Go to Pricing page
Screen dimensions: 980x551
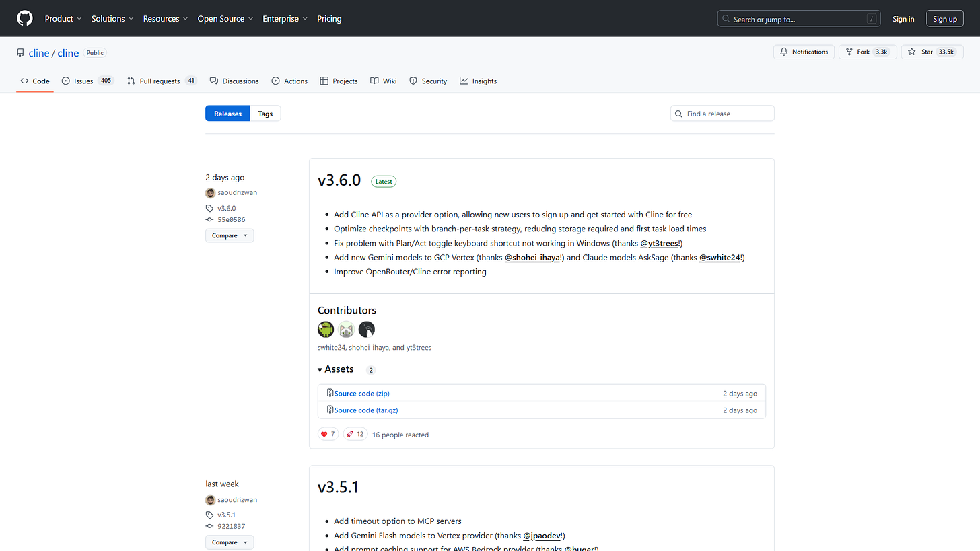(329, 19)
